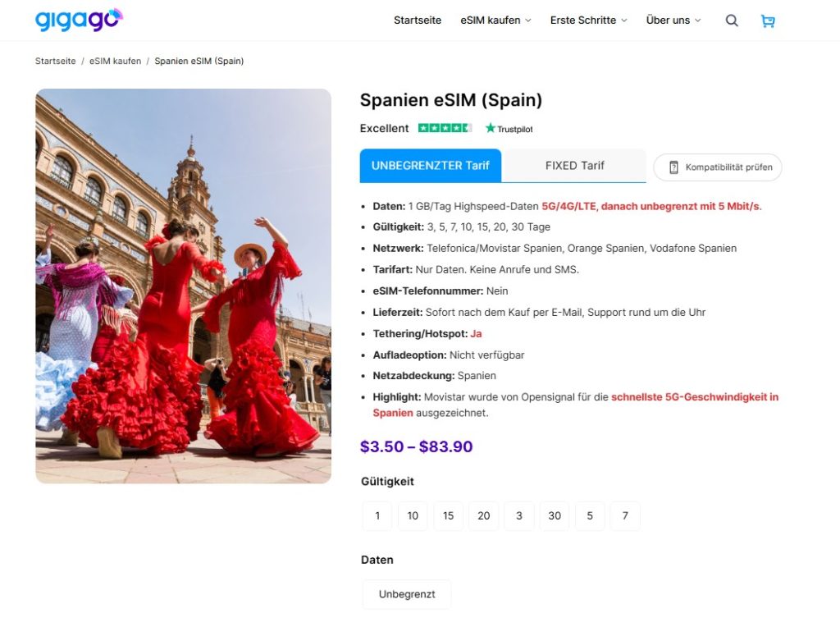Click the search magnifier icon
The image size is (840, 627).
point(732,21)
